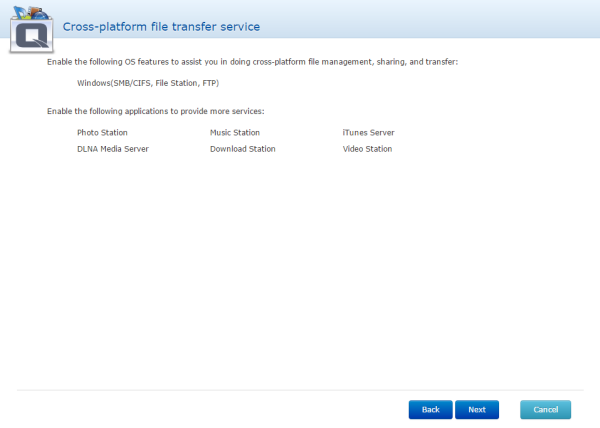Choose the iTunes Server option

tap(367, 132)
